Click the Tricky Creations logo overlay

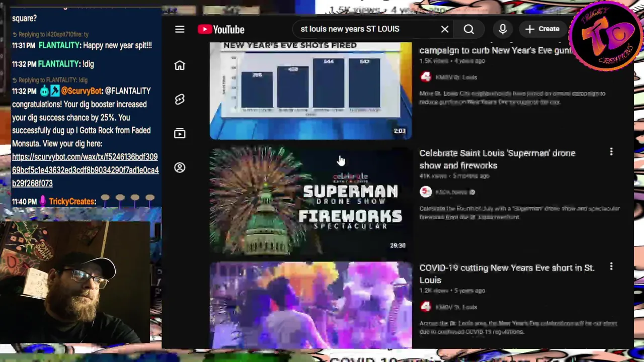pyautogui.click(x=606, y=36)
